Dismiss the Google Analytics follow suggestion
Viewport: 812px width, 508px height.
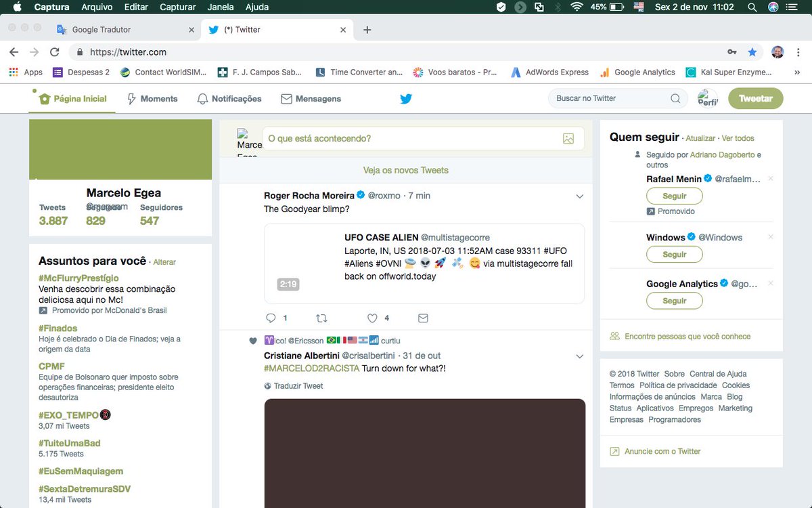point(771,283)
